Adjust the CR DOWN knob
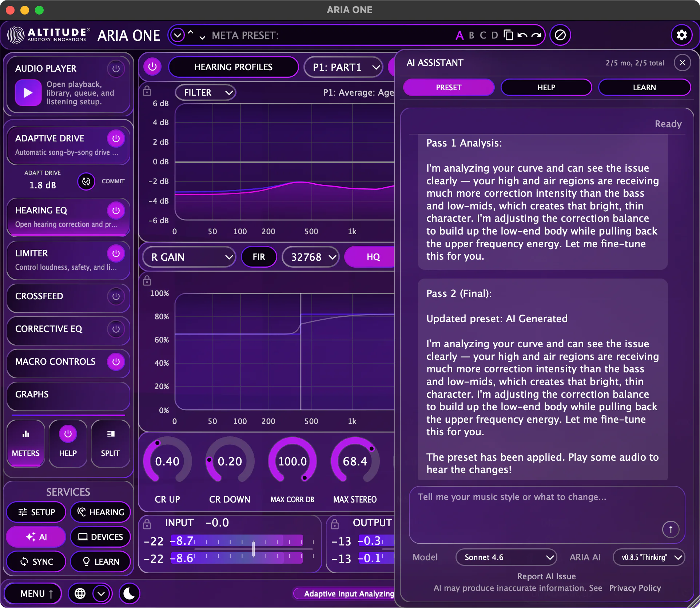This screenshot has height=608, width=700. (230, 461)
